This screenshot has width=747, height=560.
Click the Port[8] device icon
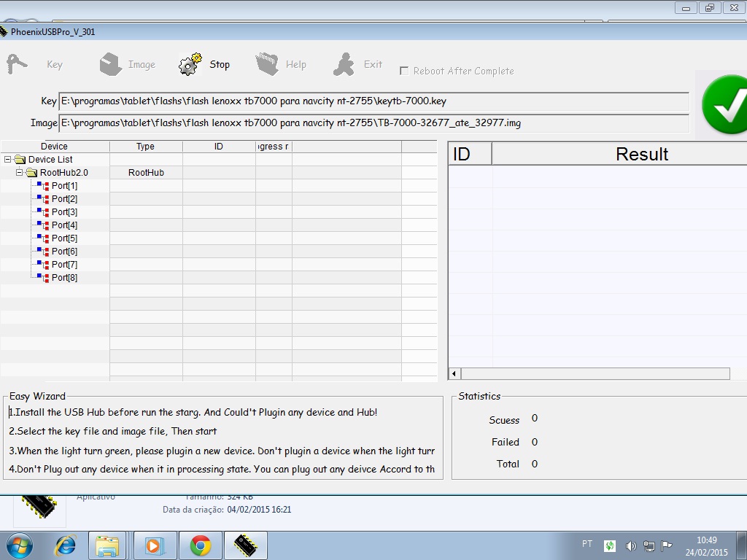point(43,278)
